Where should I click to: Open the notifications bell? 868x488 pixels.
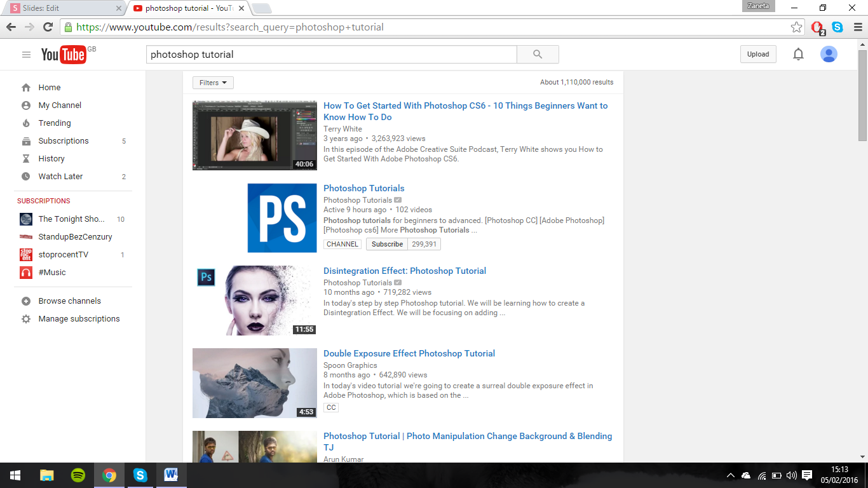(x=798, y=55)
